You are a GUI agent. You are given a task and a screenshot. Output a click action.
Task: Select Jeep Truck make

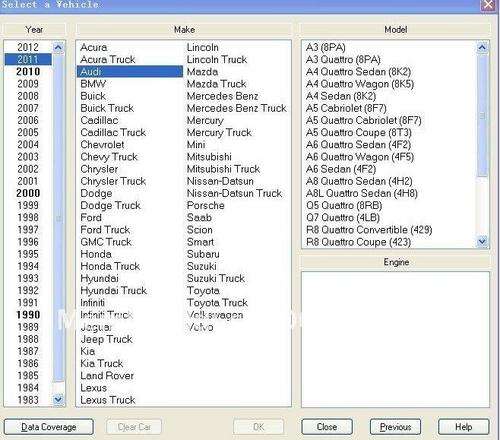pyautogui.click(x=106, y=339)
